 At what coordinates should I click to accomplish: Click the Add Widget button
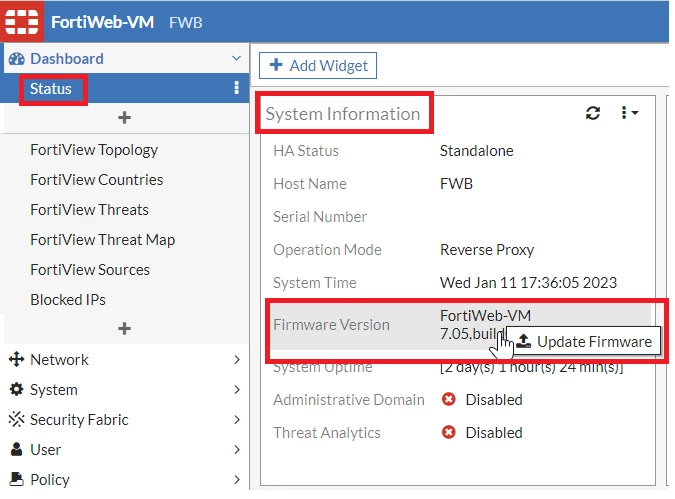click(x=318, y=65)
